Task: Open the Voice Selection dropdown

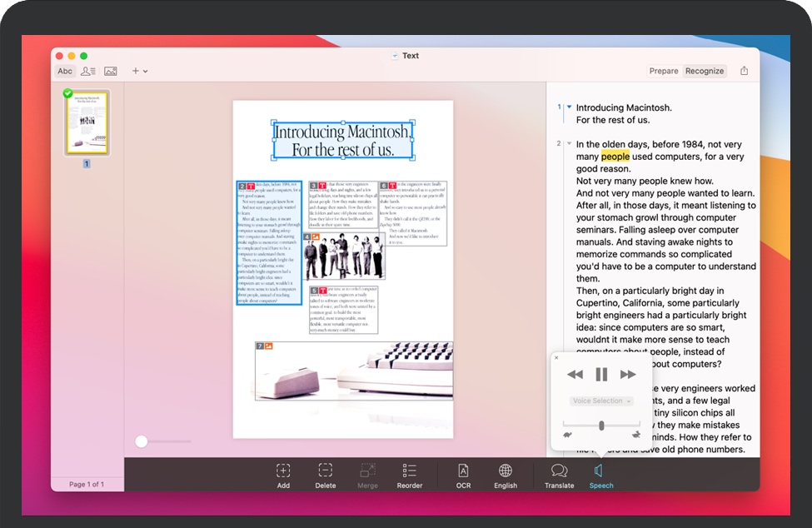Action: [601, 401]
